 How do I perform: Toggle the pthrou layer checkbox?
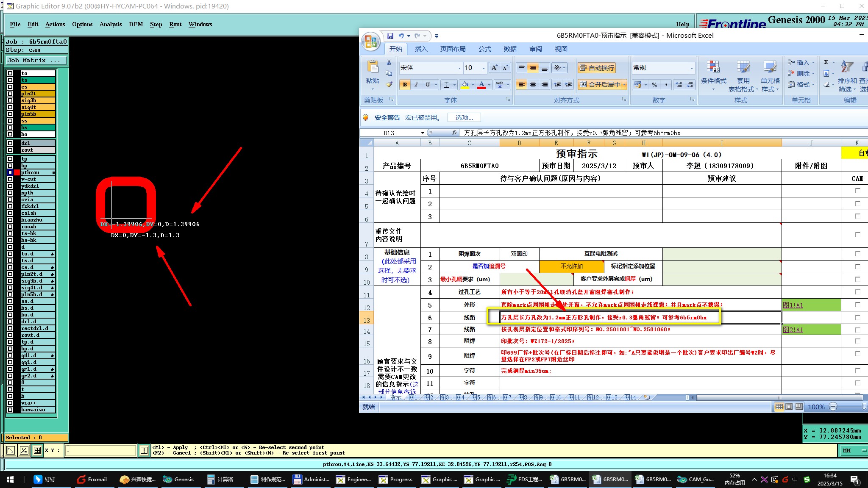(10, 172)
